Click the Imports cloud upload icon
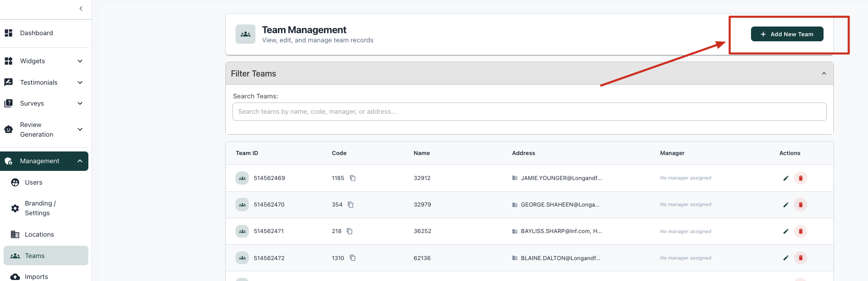 [x=15, y=277]
